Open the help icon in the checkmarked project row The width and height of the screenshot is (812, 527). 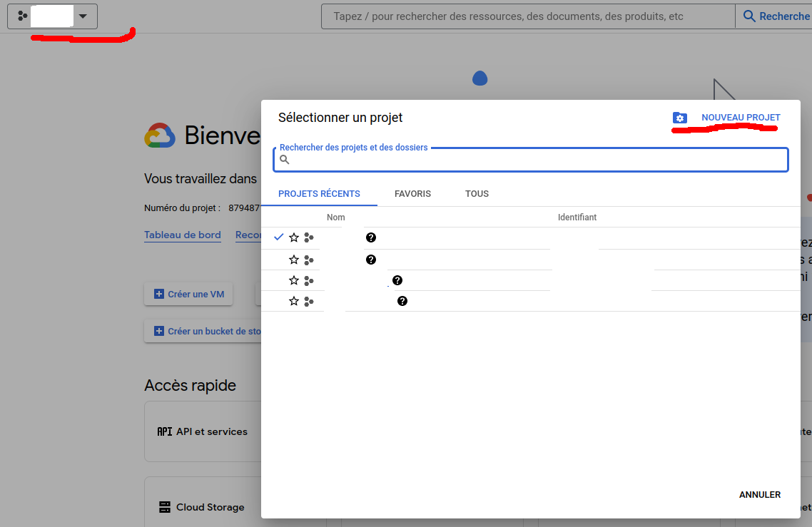click(x=371, y=237)
